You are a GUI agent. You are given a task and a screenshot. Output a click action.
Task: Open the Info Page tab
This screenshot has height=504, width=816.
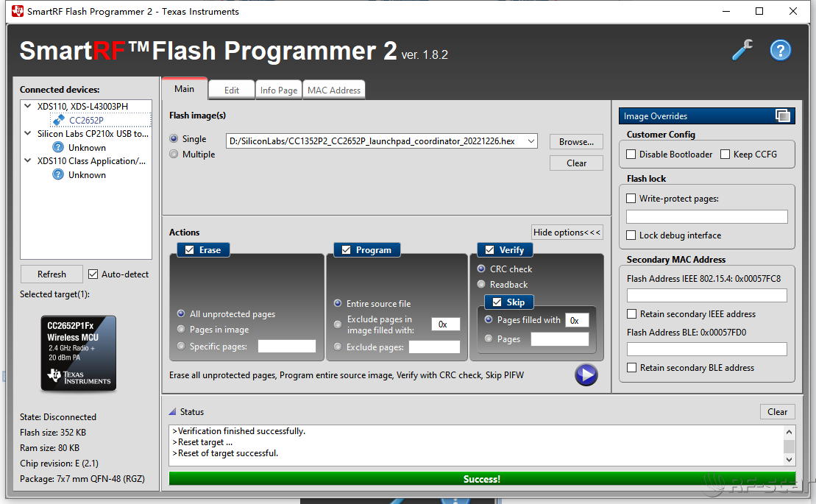279,90
